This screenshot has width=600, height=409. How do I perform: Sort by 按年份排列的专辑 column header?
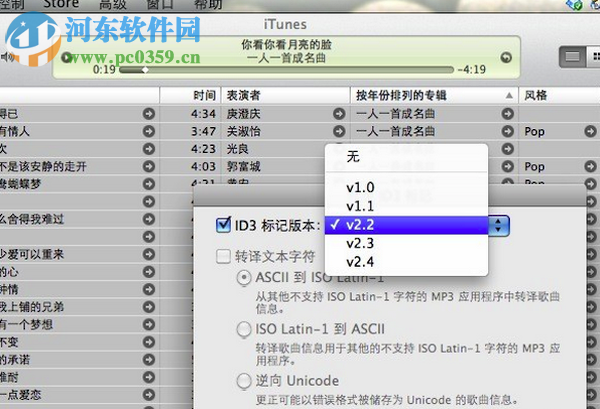434,95
